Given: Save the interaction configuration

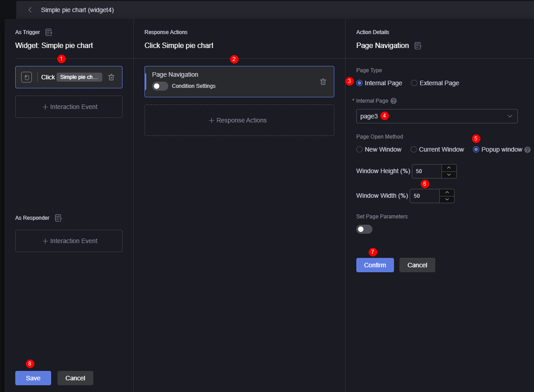Looking at the screenshot, I should point(33,378).
